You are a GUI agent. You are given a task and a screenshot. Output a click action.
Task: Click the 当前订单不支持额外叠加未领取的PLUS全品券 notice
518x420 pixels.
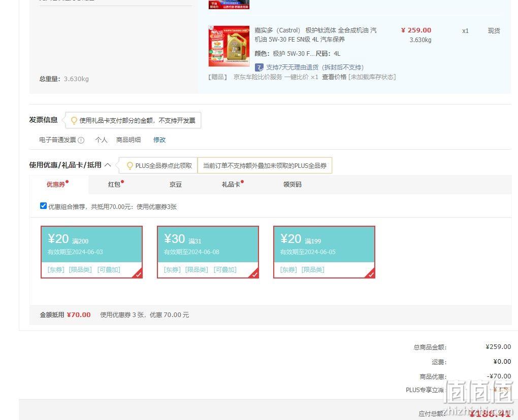pos(265,166)
